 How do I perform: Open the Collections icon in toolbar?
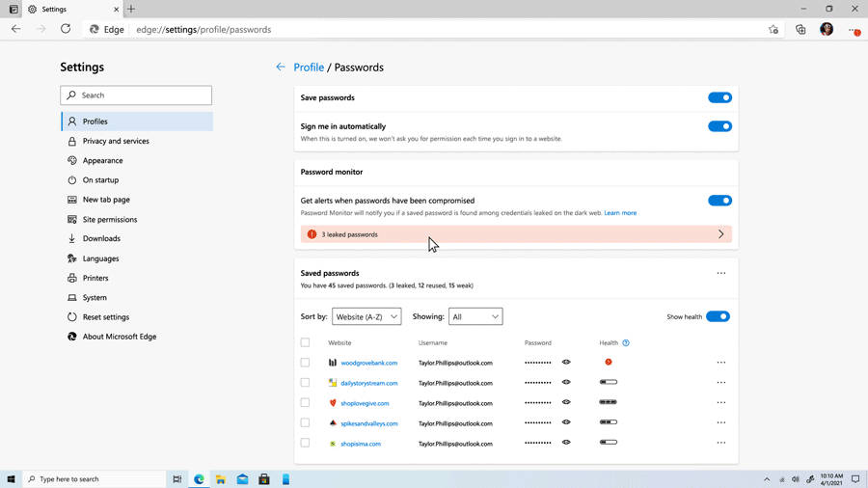(800, 29)
